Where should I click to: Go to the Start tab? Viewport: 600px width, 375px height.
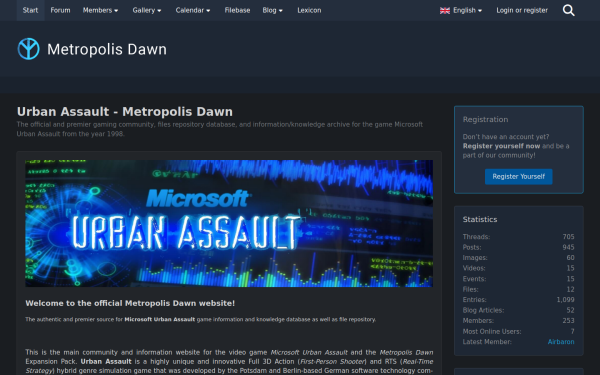30,10
